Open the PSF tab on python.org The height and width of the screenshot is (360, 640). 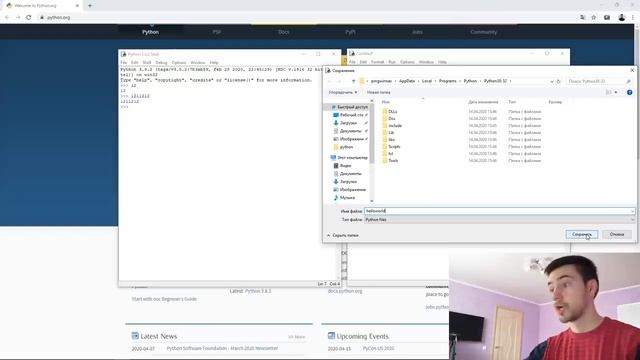(x=217, y=32)
